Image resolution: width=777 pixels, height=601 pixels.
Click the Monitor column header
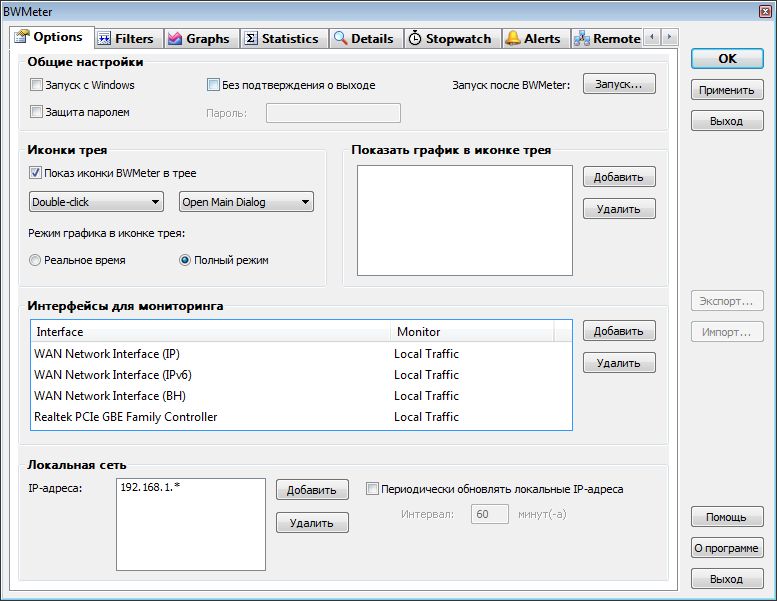pos(472,331)
